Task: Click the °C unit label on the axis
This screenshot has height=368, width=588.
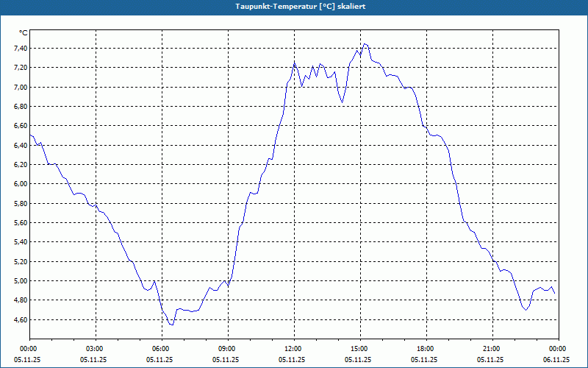Action: (x=24, y=33)
